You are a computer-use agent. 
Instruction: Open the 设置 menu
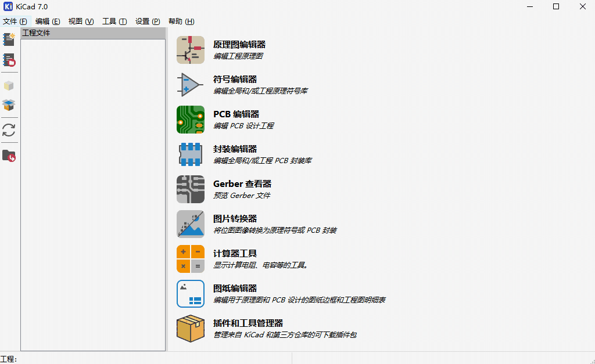pos(147,21)
